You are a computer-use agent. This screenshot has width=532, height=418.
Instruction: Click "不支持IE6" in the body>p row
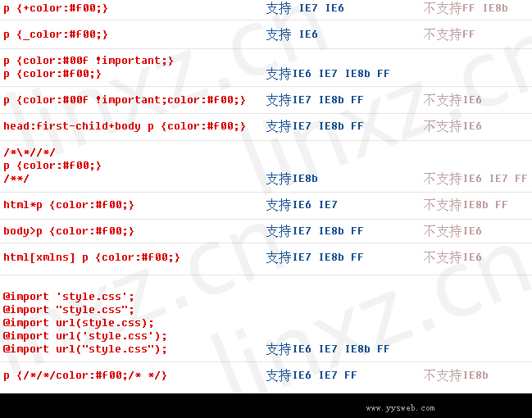tap(452, 231)
